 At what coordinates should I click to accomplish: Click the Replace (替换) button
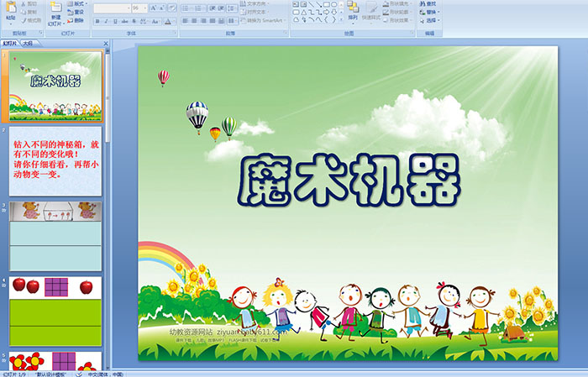click(430, 12)
